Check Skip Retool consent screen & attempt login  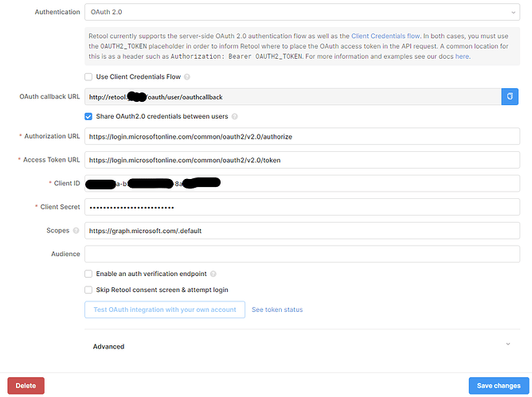pyautogui.click(x=88, y=290)
